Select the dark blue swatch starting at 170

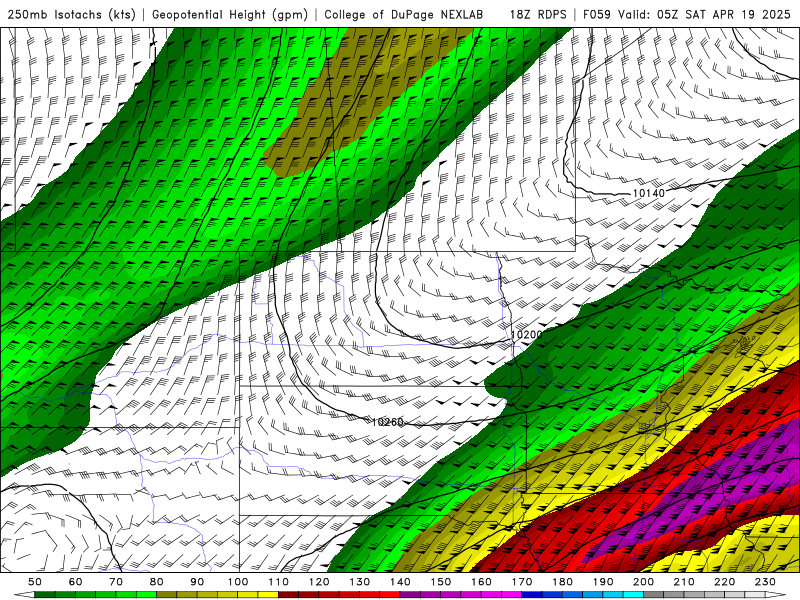click(532, 594)
